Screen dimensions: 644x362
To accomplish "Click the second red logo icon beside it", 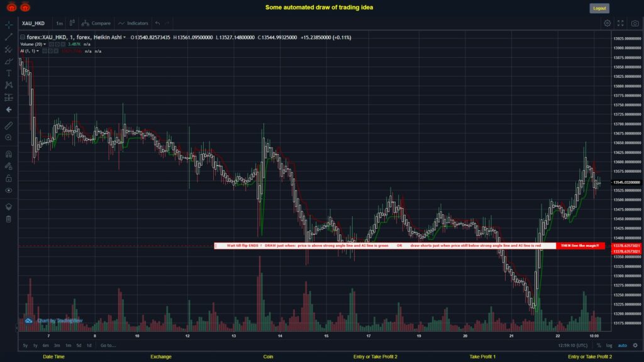I will (x=25, y=7).
